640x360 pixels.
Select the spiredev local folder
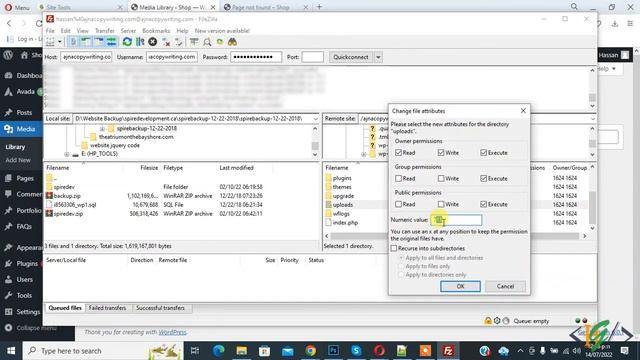click(x=64, y=187)
